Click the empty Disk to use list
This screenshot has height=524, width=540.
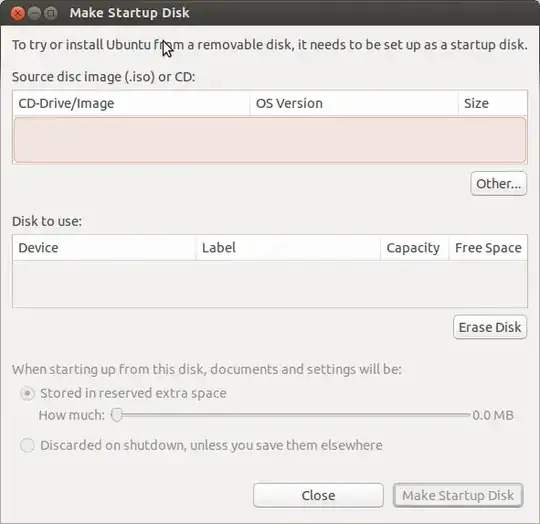(270, 284)
